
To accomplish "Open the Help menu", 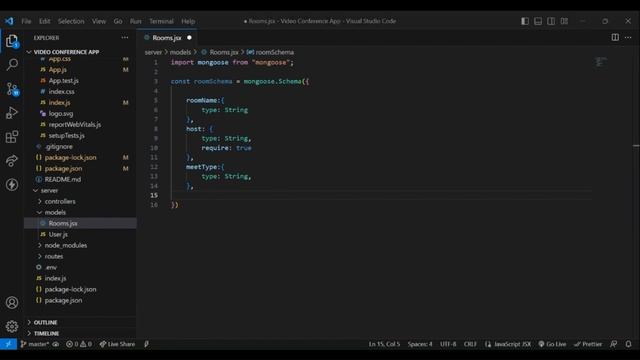I will (x=188, y=21).
